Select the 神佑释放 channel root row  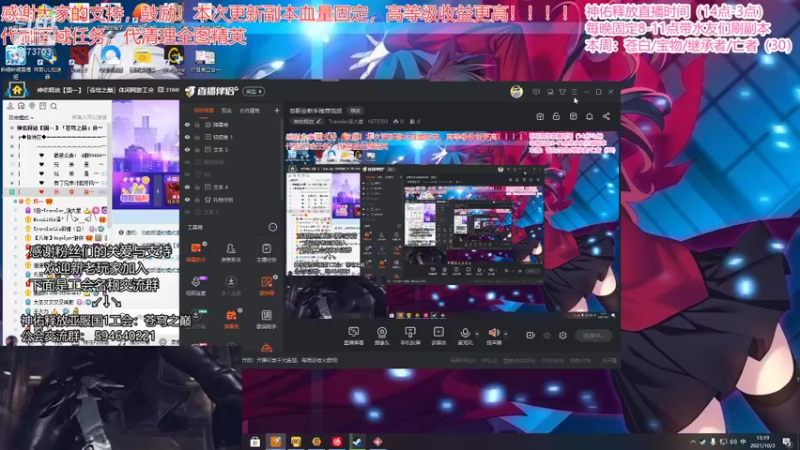click(58, 128)
